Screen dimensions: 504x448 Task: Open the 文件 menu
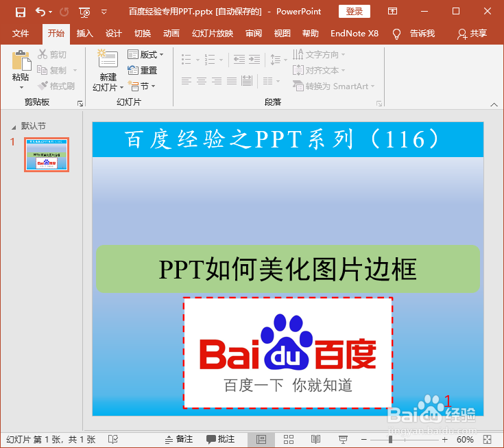tap(21, 34)
